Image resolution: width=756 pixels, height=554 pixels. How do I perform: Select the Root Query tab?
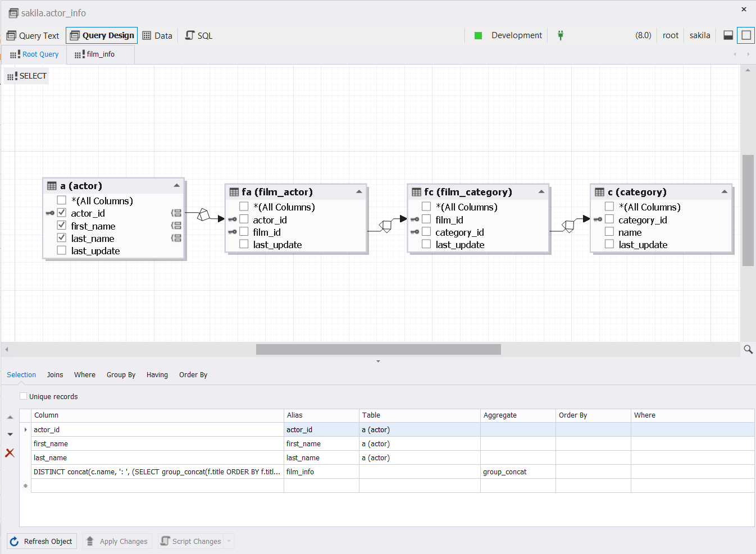click(34, 54)
